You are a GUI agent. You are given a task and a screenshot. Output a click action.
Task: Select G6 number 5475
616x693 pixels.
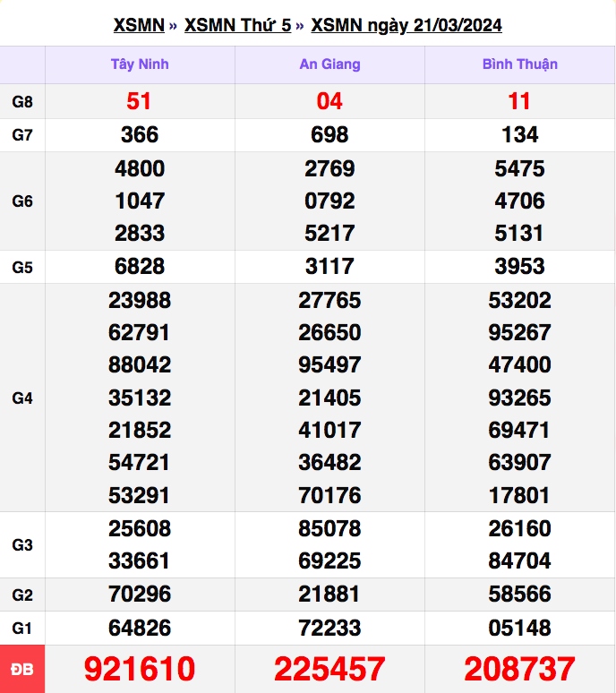tap(519, 168)
